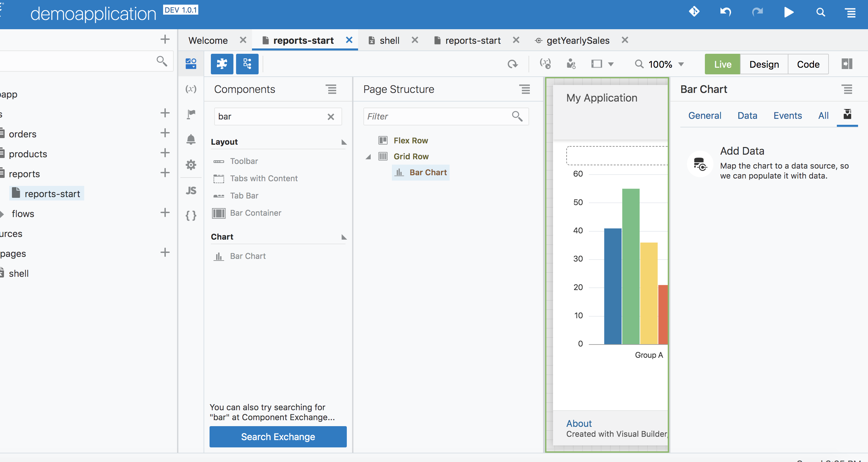The width and height of the screenshot is (868, 462).
Task: Open the Bar Chart properties menu icon
Action: [847, 89]
